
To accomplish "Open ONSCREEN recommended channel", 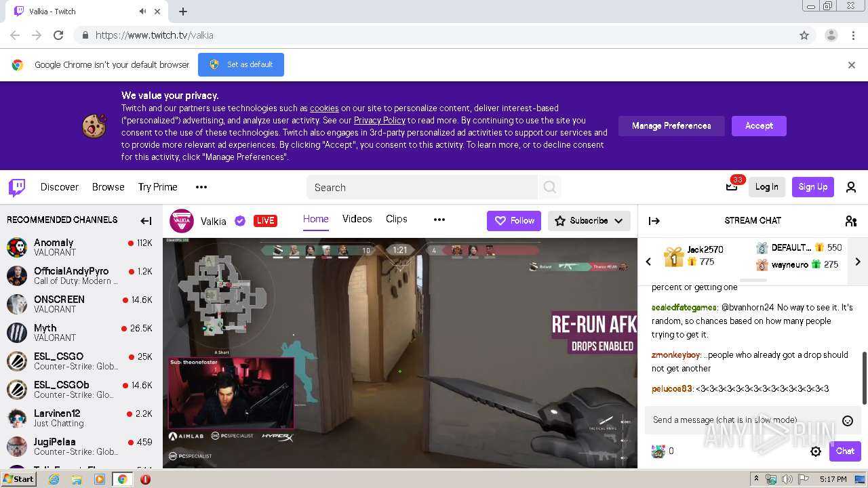I will [81, 304].
